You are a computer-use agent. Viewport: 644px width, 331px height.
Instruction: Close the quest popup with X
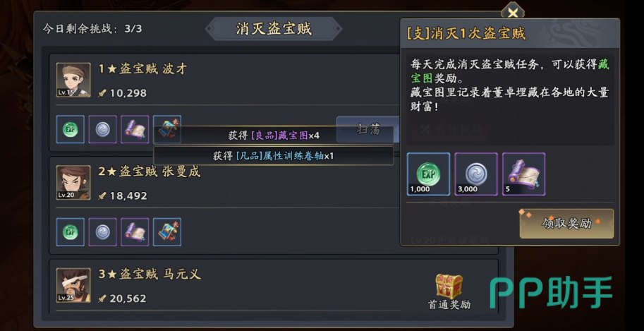pos(514,12)
